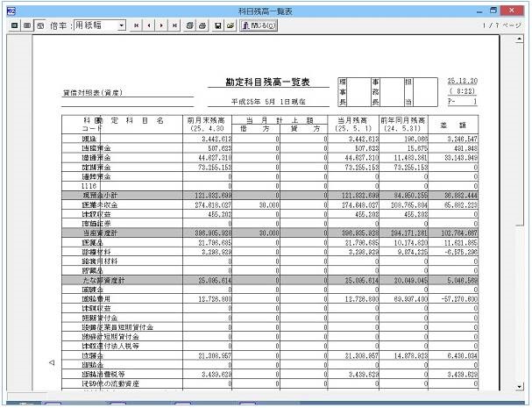This screenshot has height=408, width=532.
Task: Click the 当月残高 column header
Action: pyautogui.click(x=352, y=120)
